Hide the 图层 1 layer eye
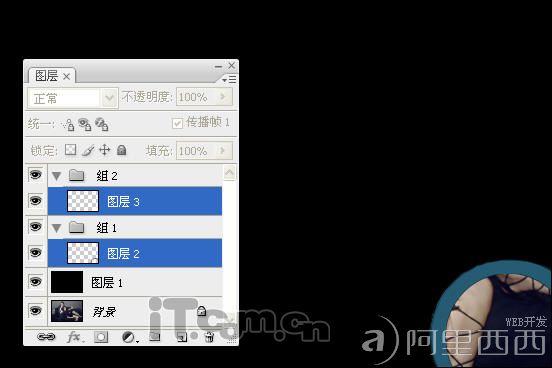552x368 pixels. [36, 282]
